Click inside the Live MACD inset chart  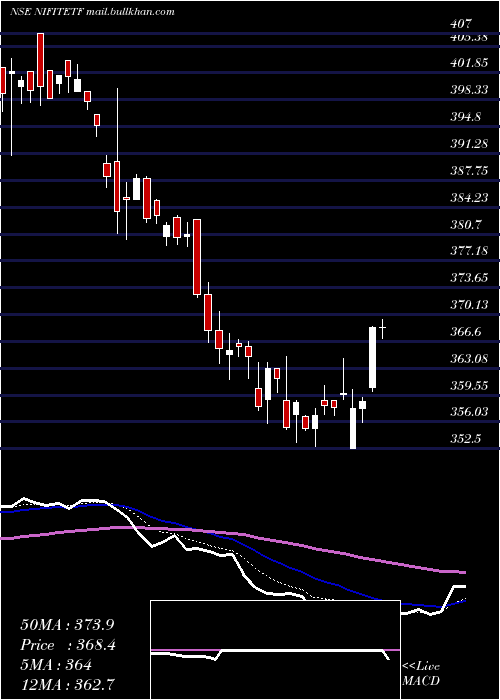(275, 650)
